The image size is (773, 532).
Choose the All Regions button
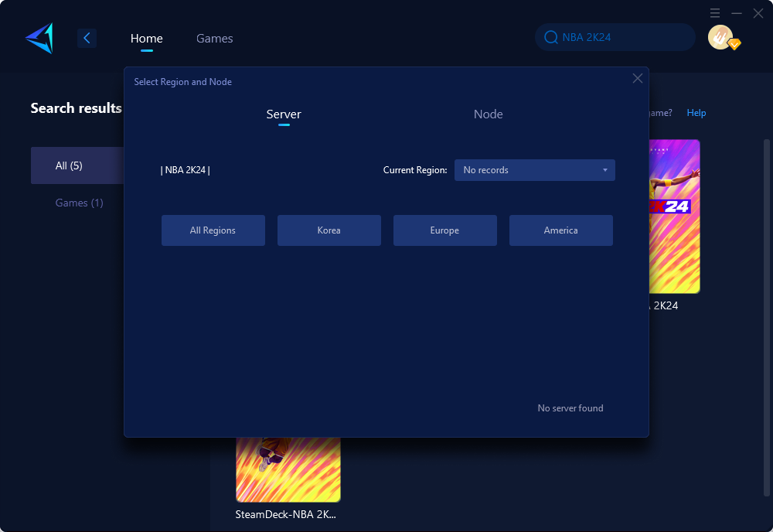[213, 230]
